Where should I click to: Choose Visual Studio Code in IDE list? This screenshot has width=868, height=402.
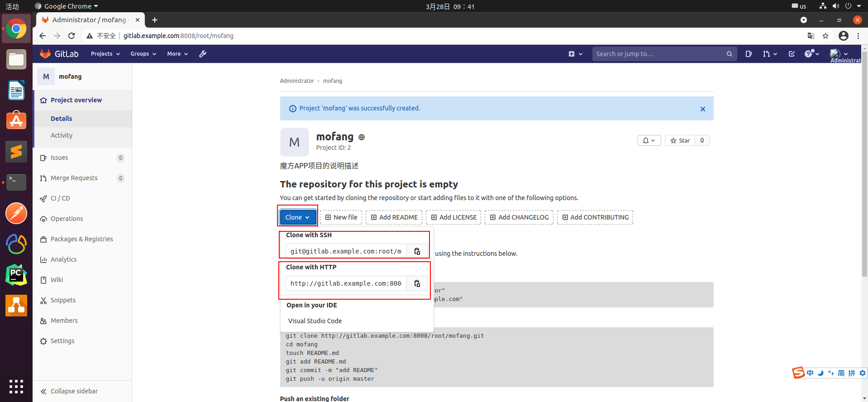(315, 321)
